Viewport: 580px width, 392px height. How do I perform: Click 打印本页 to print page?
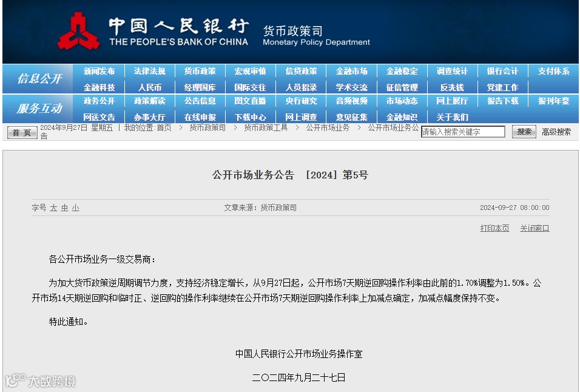pyautogui.click(x=494, y=228)
